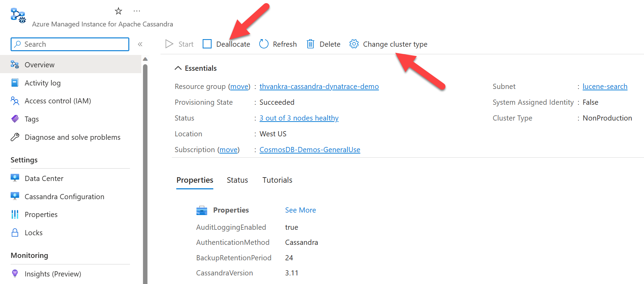Click the BackupRetentionPeriod property name

point(234,258)
